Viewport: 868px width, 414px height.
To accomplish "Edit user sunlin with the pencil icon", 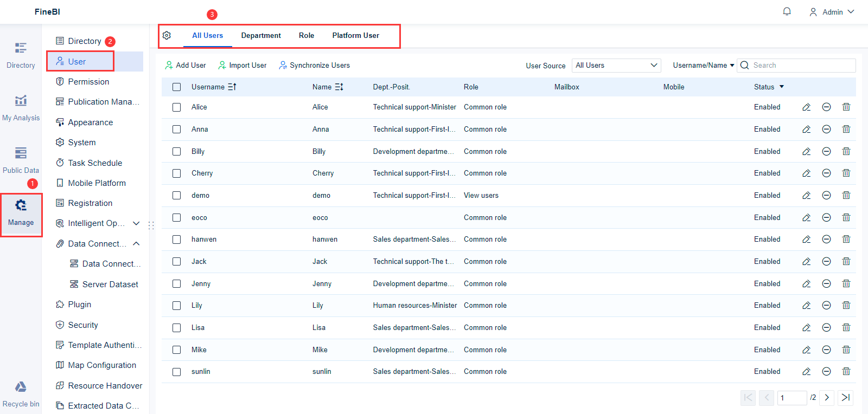I will click(x=807, y=372).
